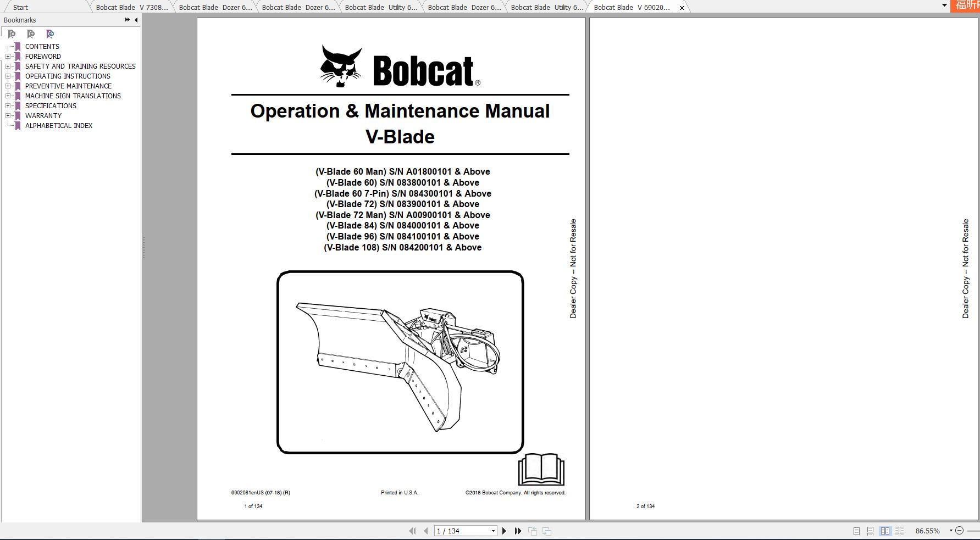980x540 pixels.
Task: Select continuous facing page view mode
Action: 899,531
